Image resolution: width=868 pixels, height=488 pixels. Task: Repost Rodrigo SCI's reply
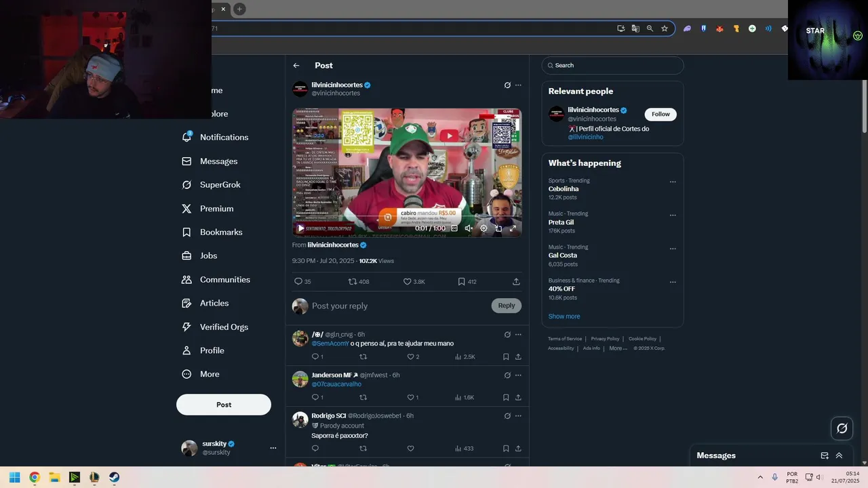point(363,448)
